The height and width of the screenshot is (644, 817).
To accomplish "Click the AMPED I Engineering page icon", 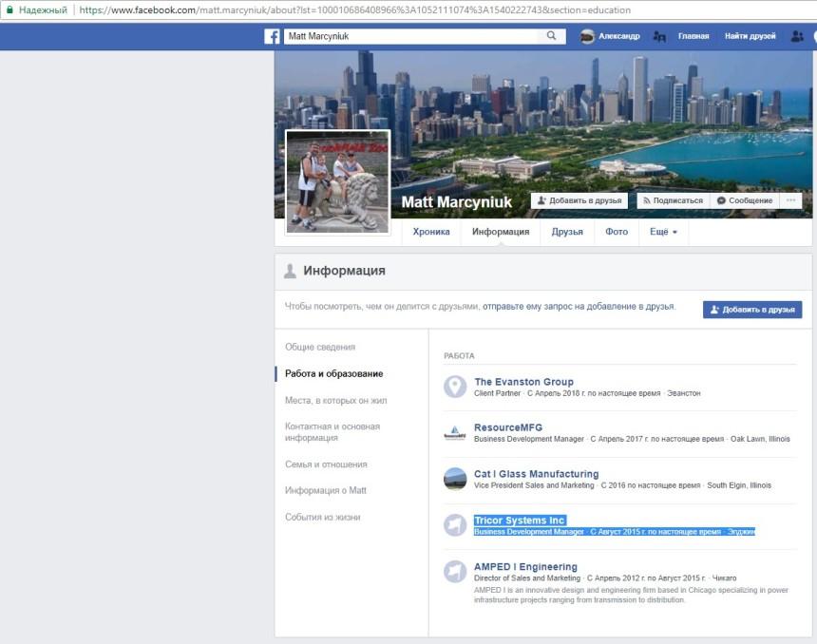I will point(455,571).
